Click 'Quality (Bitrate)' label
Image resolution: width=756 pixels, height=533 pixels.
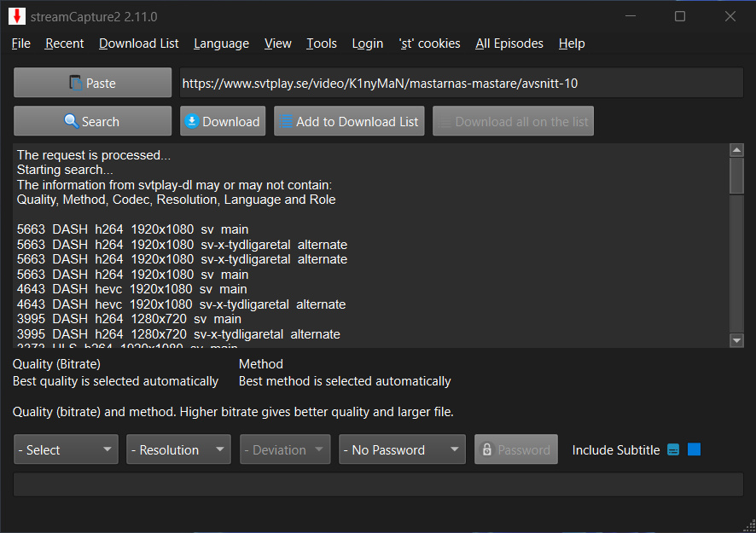click(x=57, y=364)
